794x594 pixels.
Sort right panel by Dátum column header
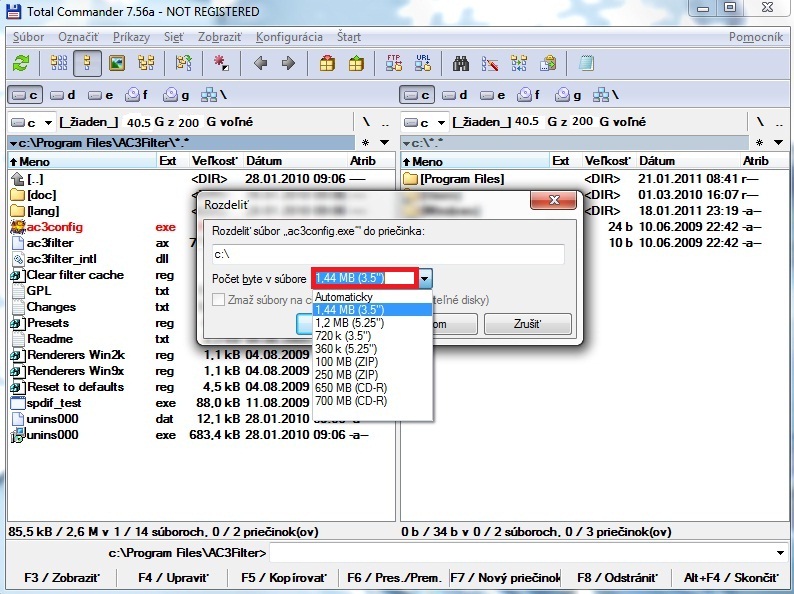tap(688, 161)
